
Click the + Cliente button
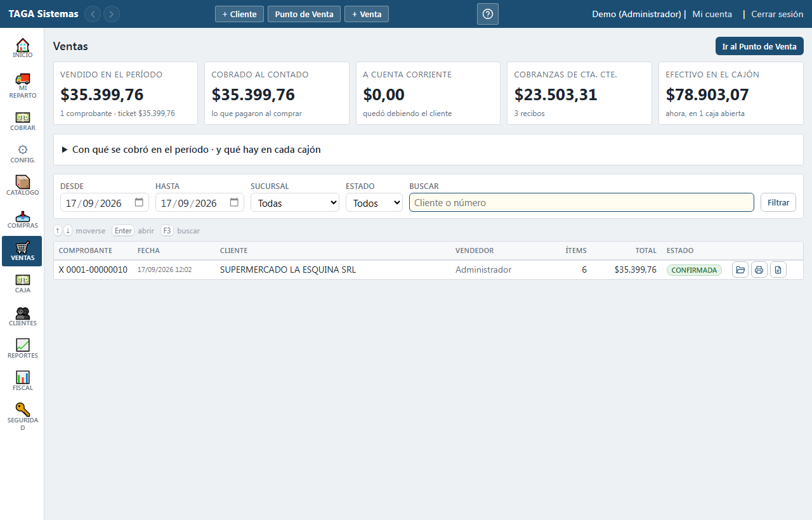239,14
